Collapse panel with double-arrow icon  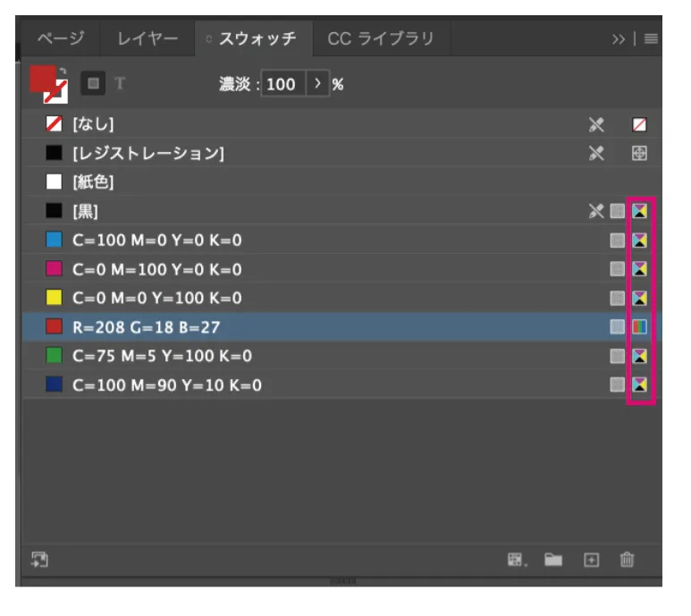coord(619,39)
